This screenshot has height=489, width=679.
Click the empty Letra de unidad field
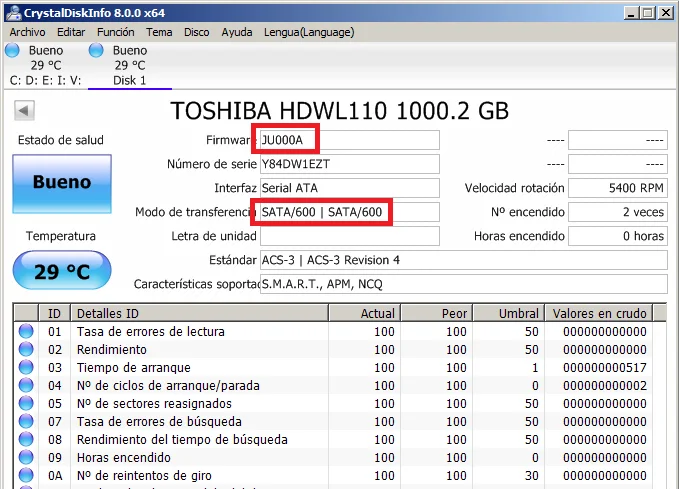(349, 236)
